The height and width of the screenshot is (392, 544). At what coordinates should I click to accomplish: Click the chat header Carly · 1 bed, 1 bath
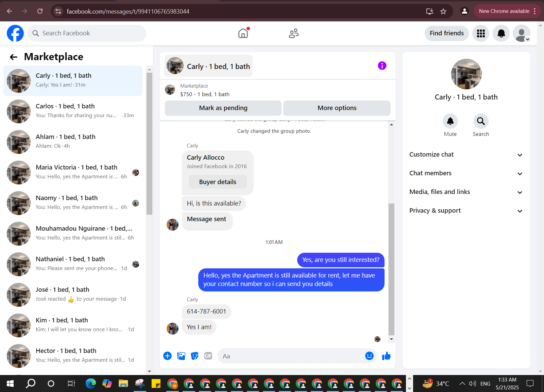click(208, 66)
